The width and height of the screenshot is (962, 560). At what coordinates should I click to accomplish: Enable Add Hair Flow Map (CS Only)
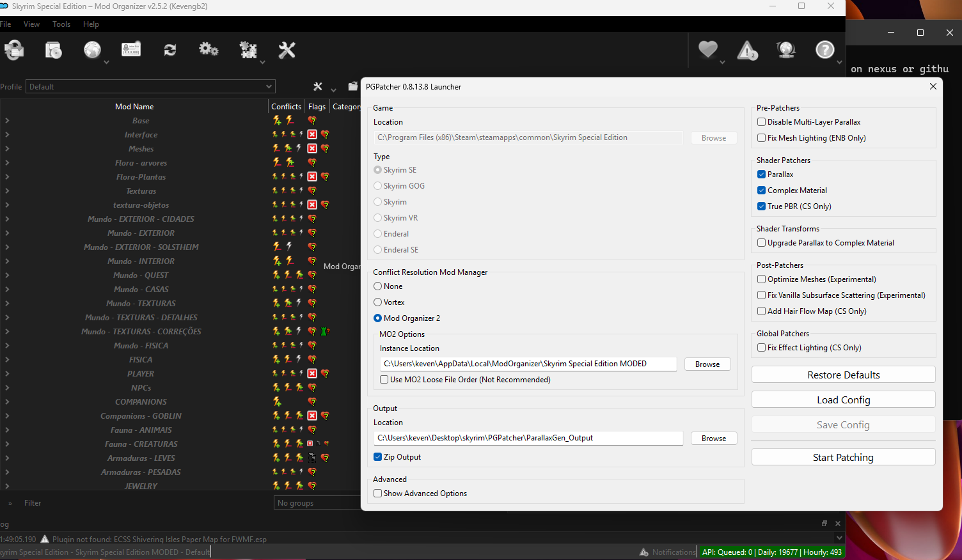[x=761, y=311]
